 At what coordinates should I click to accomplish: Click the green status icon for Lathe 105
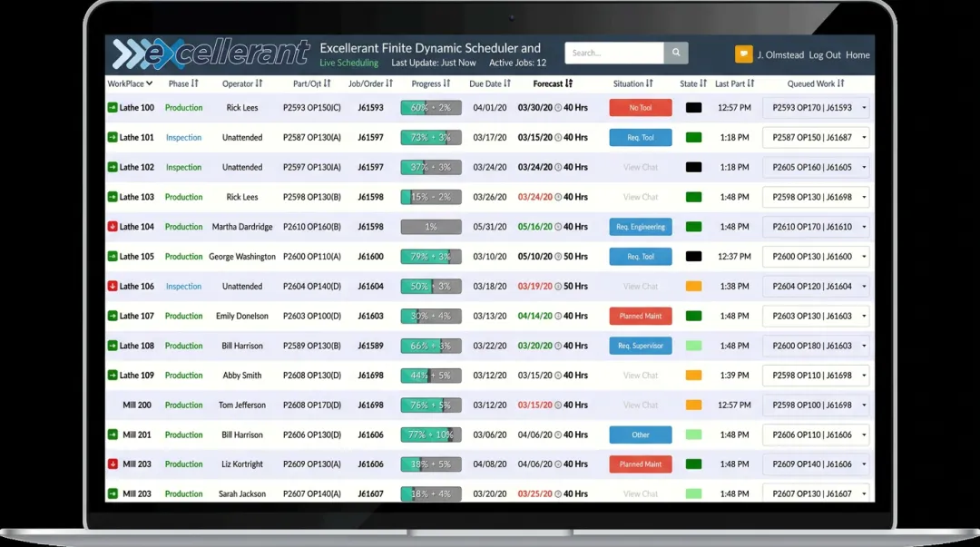tap(113, 257)
